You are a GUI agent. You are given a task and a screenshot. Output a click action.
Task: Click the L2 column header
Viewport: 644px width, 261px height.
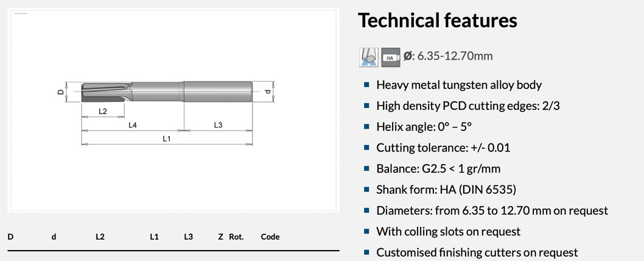(x=100, y=237)
